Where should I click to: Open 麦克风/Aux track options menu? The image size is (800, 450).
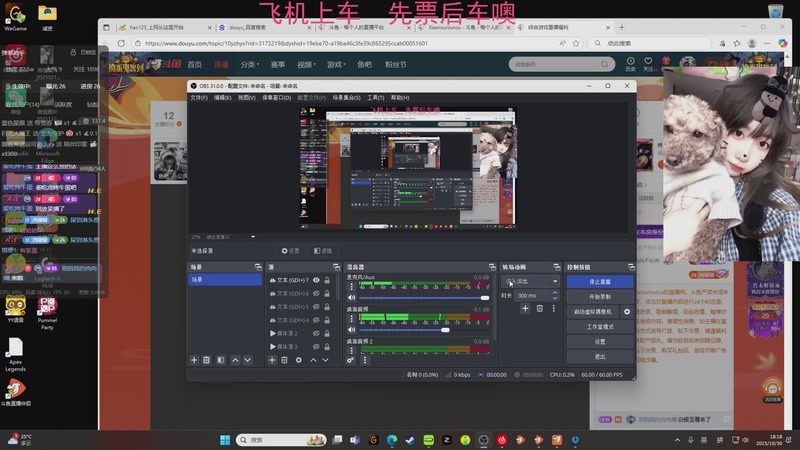point(351,287)
